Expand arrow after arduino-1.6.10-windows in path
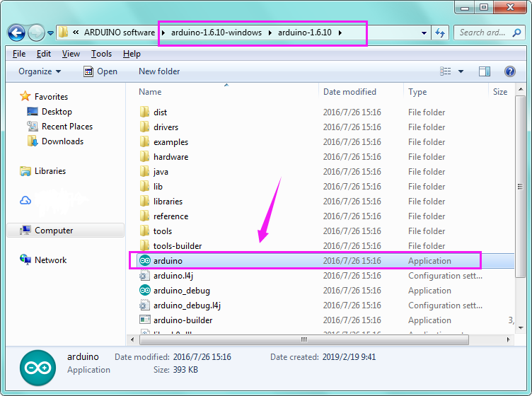 (270, 33)
